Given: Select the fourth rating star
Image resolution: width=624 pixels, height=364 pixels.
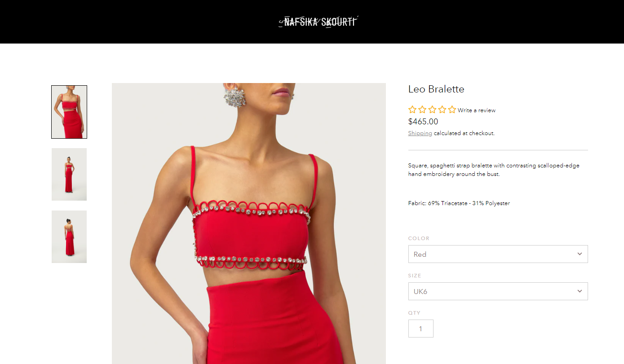Looking at the screenshot, I should click(442, 110).
